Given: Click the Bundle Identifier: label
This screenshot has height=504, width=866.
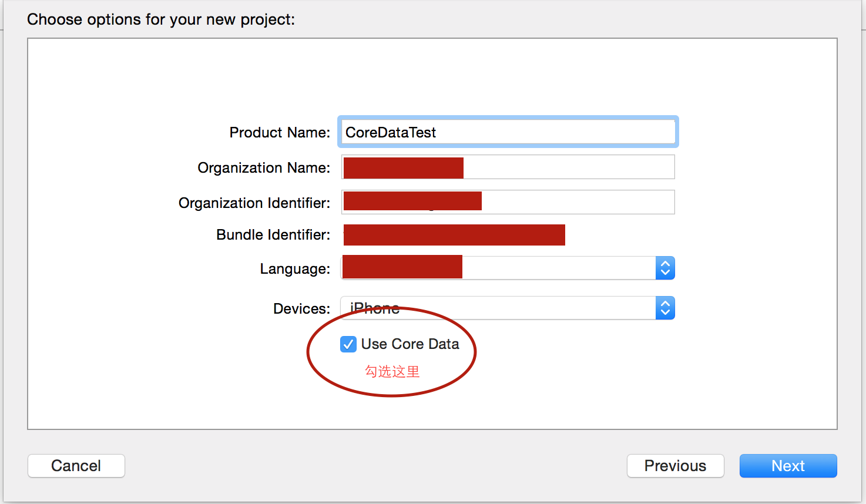Looking at the screenshot, I should (273, 235).
